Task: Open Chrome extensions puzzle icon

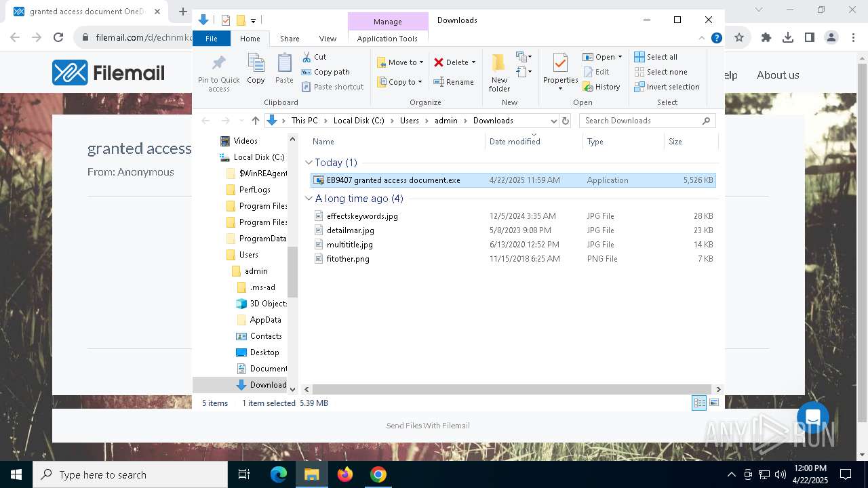Action: point(766,38)
